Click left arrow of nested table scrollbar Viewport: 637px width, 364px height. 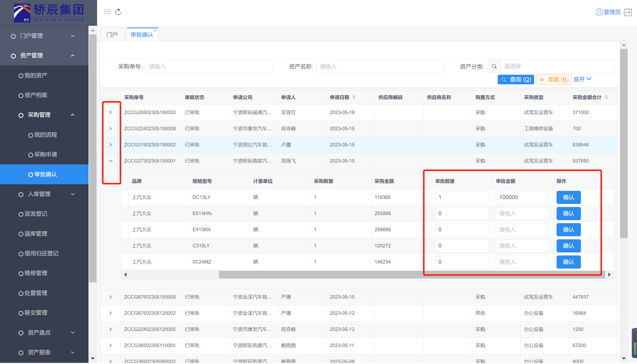point(126,275)
